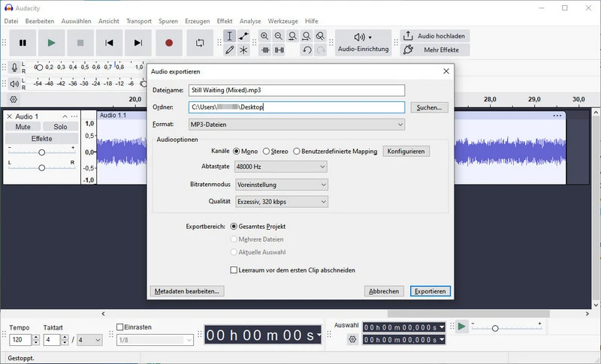Open Audio 1 track panel three-dots menu
Image resolution: width=601 pixels, height=364 pixels.
click(x=74, y=116)
